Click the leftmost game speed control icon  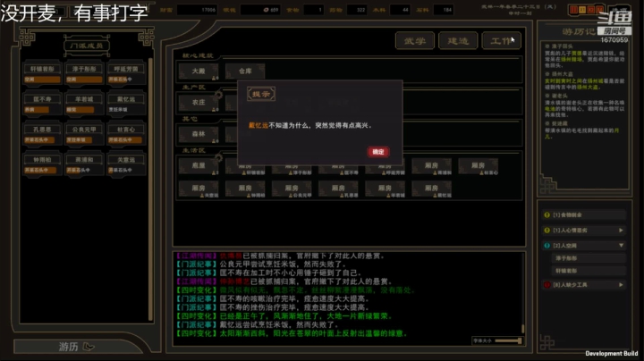point(573,10)
